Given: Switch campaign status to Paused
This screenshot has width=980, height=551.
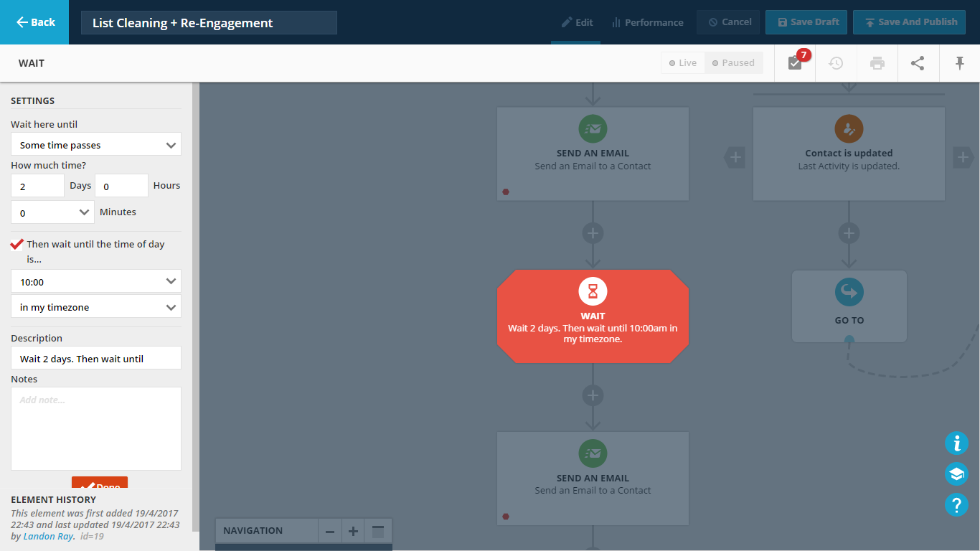Looking at the screenshot, I should 732,63.
